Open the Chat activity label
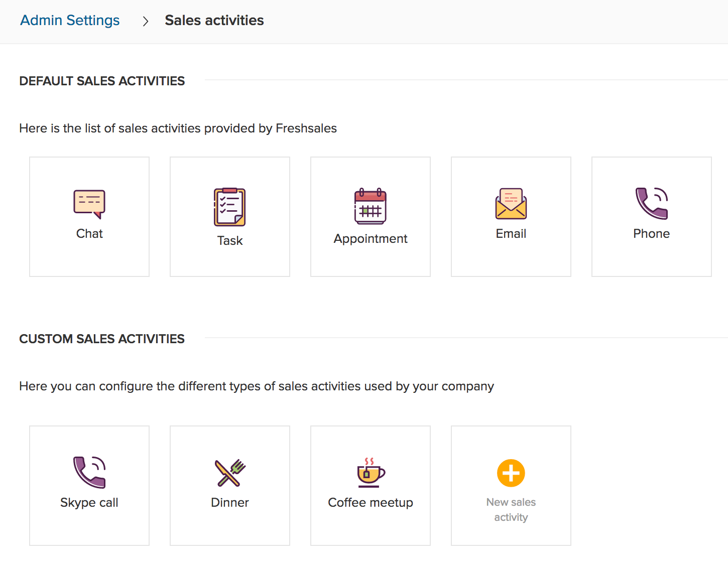Image resolution: width=728 pixels, height=579 pixels. pyautogui.click(x=89, y=234)
